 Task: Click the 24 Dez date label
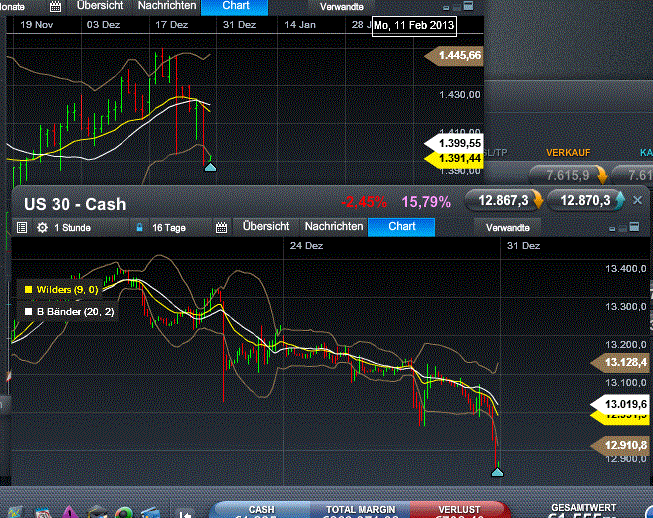pyautogui.click(x=306, y=246)
